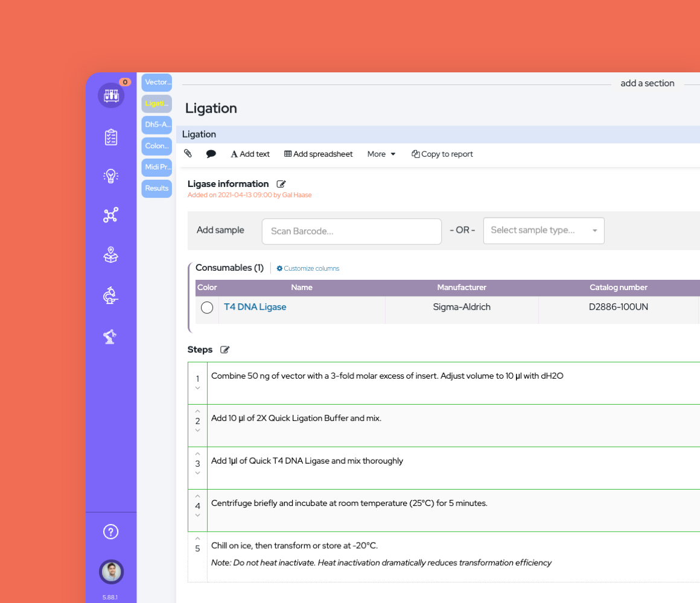The width and height of the screenshot is (700, 603).
Task: Open the More dropdown menu
Action: (x=381, y=154)
